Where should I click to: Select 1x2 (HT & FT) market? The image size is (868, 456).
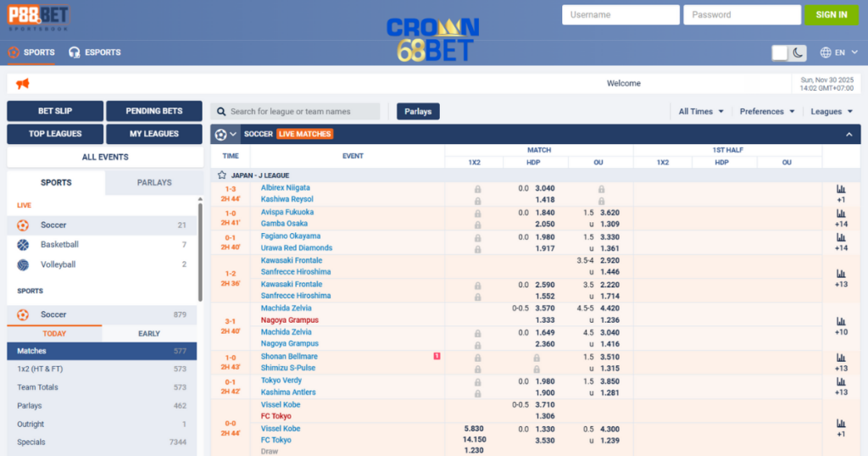tap(102, 369)
